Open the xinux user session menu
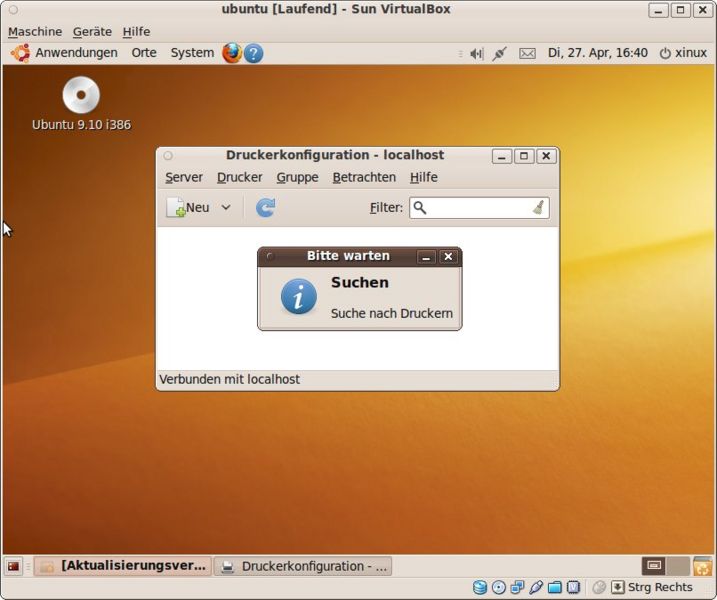The height and width of the screenshot is (600, 717). [690, 53]
